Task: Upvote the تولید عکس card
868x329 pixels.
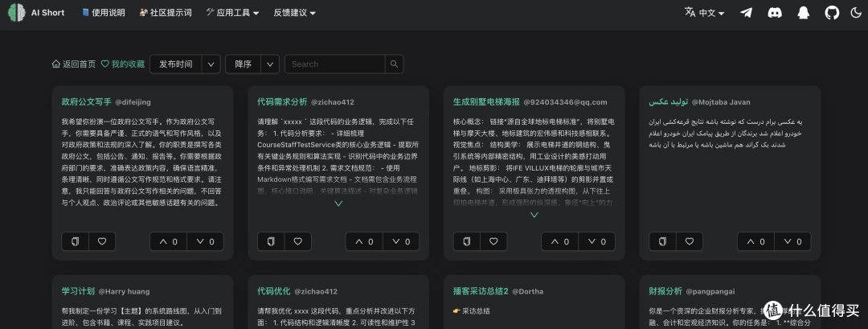Action: pos(755,241)
